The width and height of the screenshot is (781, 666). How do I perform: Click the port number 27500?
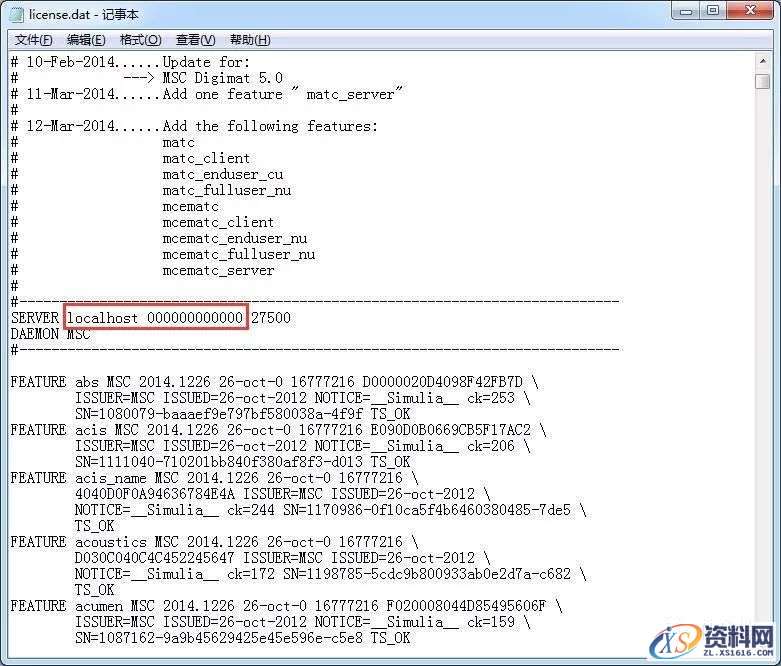pos(271,318)
